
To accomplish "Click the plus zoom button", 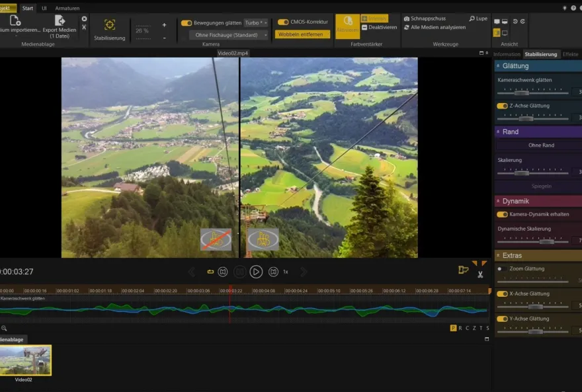I will 164,25.
